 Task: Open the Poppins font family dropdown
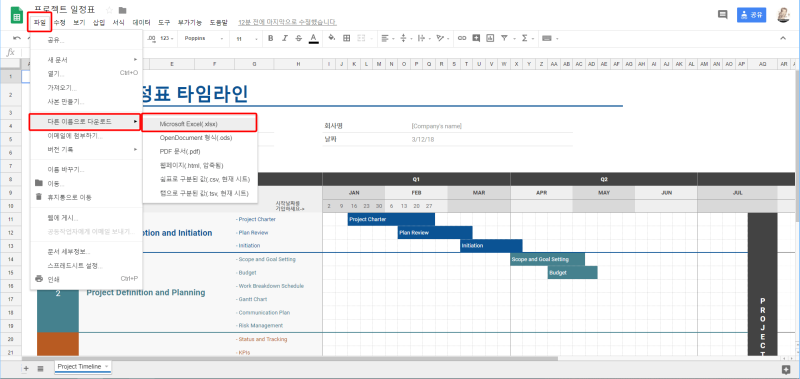pyautogui.click(x=204, y=38)
